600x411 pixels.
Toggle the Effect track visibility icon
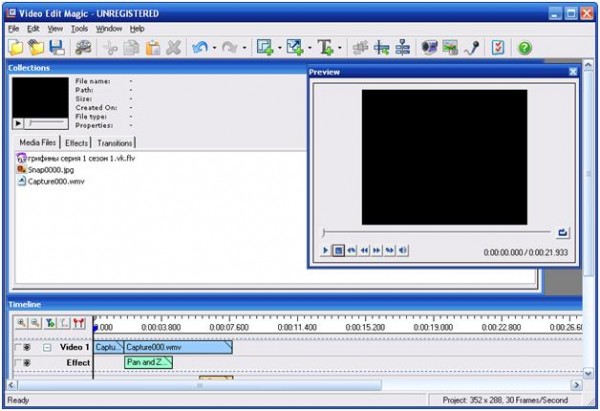click(27, 362)
